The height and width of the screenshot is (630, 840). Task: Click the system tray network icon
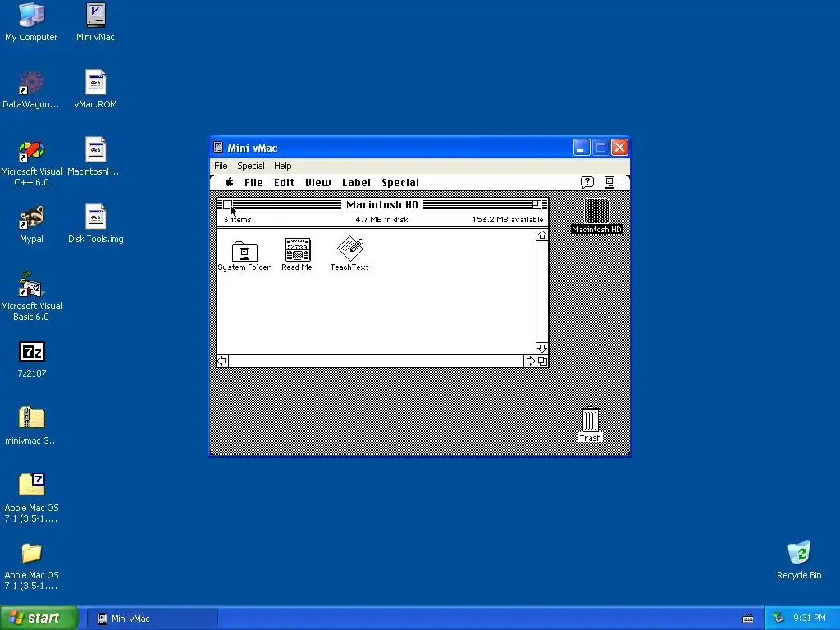point(778,619)
